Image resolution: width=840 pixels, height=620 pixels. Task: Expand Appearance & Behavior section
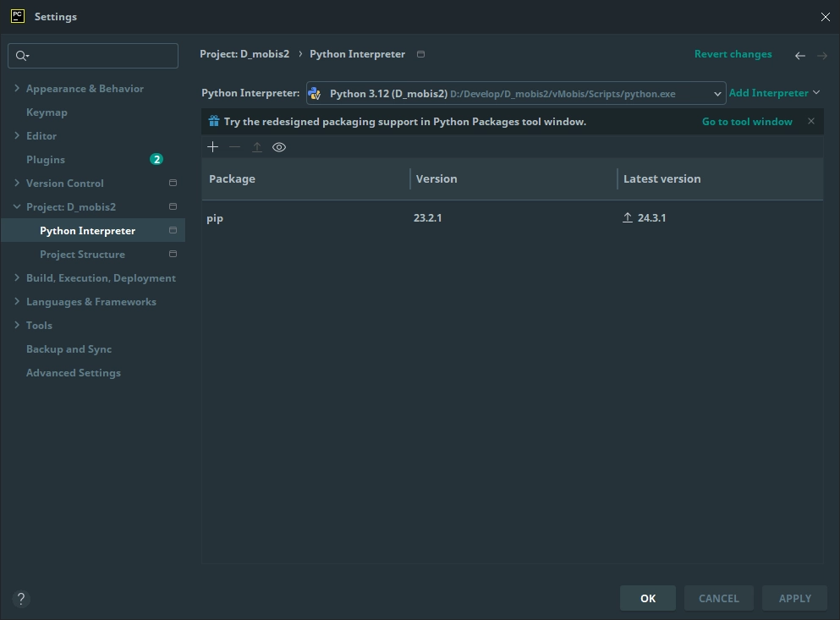17,88
